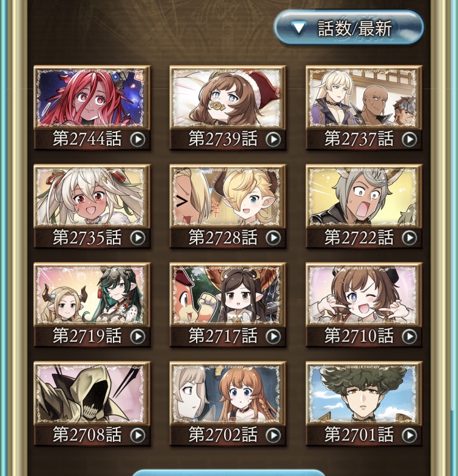
Task: Open the hooded skull figure thumbnail
Action: click(x=92, y=393)
